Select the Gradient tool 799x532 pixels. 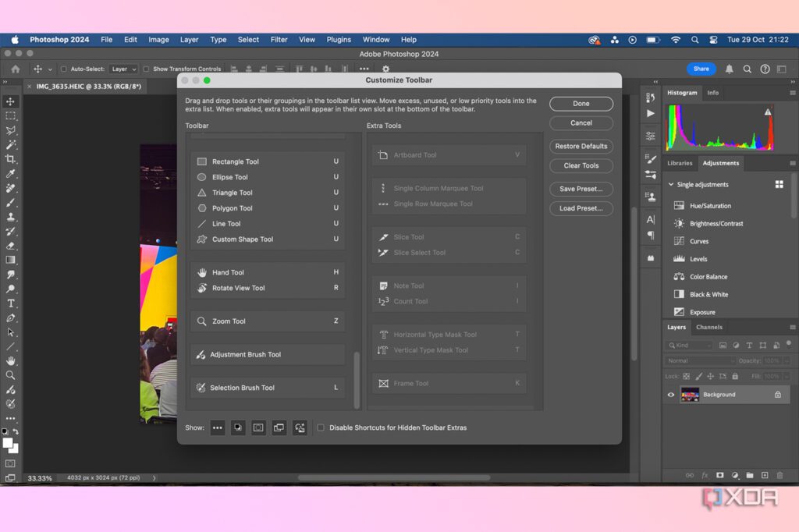pos(10,260)
